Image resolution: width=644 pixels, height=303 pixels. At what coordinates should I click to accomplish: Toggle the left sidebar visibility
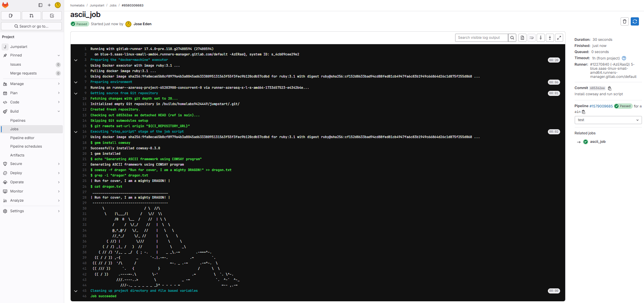(40, 5)
